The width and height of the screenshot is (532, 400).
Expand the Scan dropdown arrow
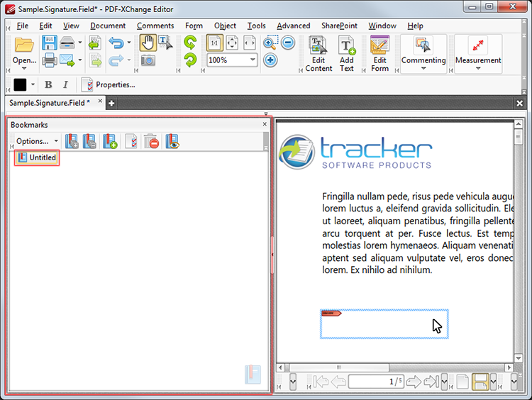(80, 43)
